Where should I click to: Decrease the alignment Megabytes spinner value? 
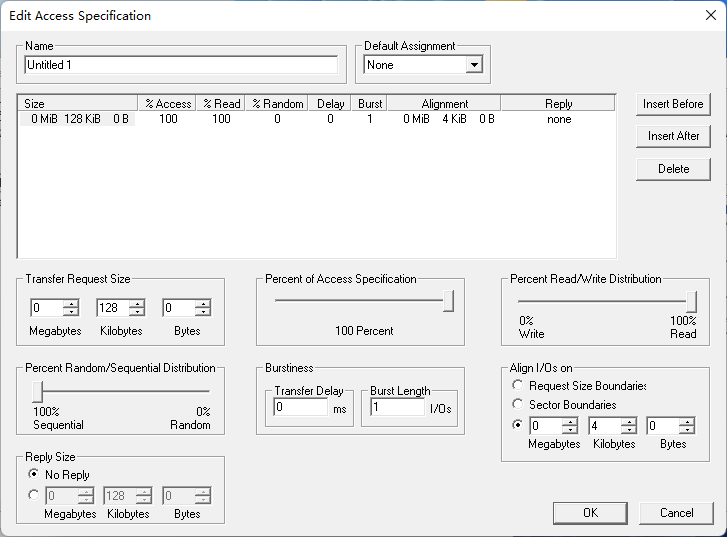pyautogui.click(x=570, y=431)
